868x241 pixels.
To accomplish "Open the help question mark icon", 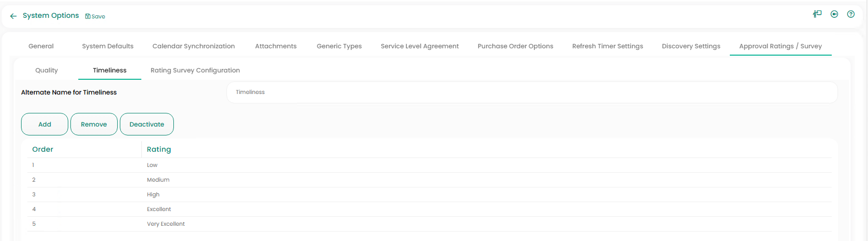I will pos(851,14).
